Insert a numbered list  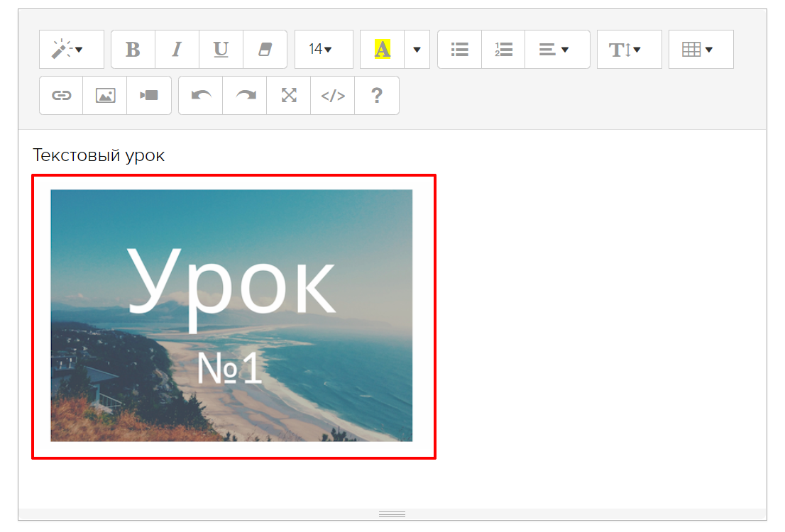point(503,50)
